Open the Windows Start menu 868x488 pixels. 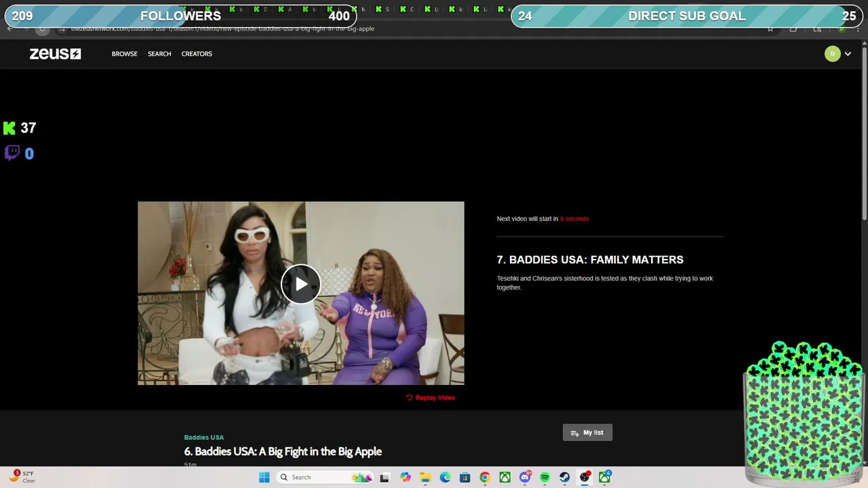tap(264, 477)
